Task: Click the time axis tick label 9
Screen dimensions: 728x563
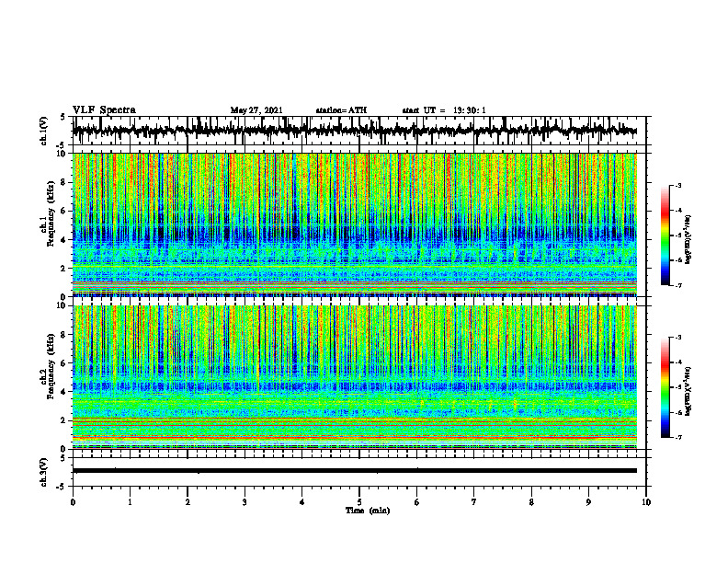Action: pos(588,502)
